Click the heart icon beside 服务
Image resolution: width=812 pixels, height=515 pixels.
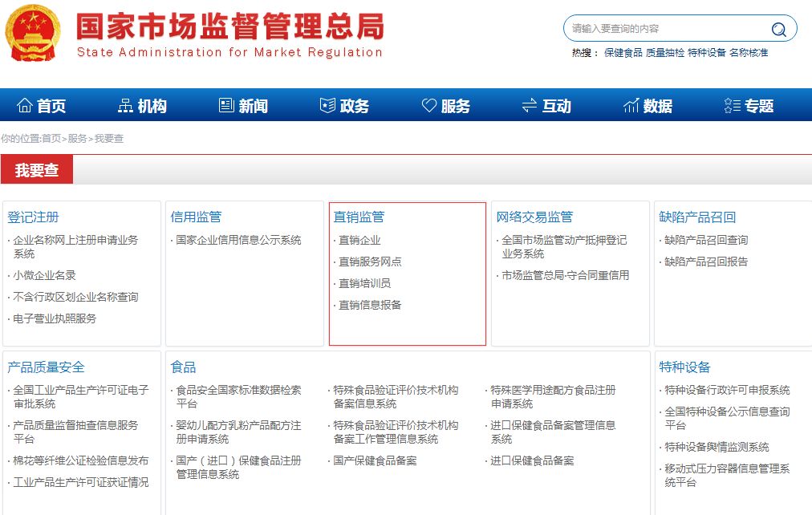(x=429, y=106)
